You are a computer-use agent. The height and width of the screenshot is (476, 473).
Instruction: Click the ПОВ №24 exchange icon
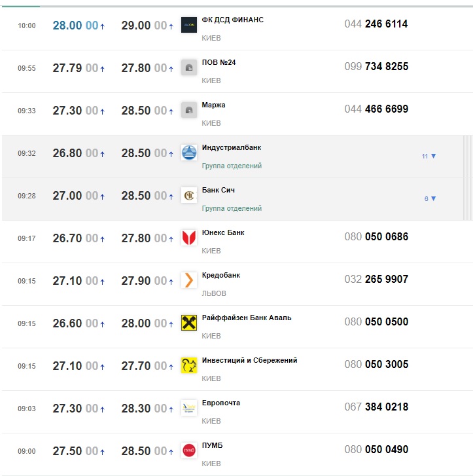pos(189,67)
